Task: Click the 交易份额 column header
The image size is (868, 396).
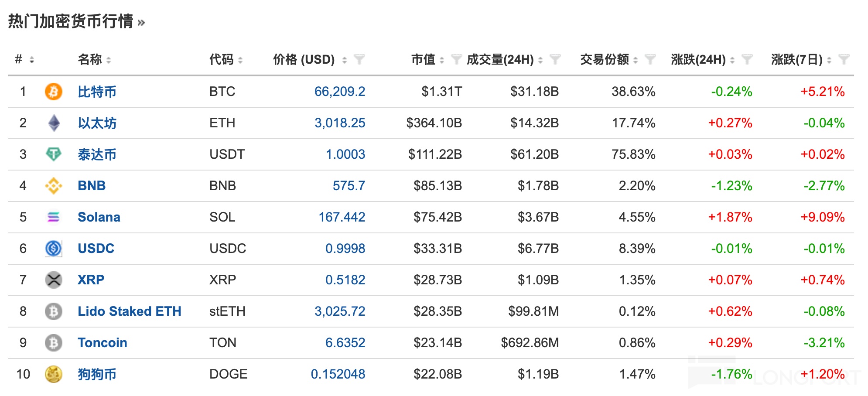Action: [x=604, y=59]
